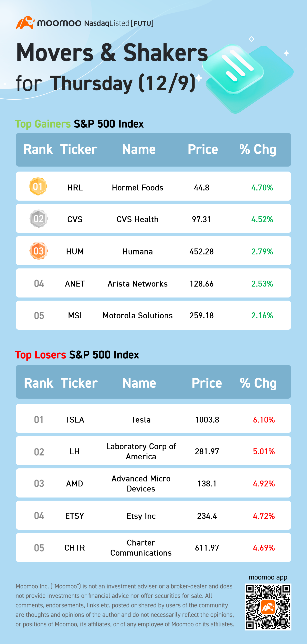Sort losers by Price header

(207, 383)
